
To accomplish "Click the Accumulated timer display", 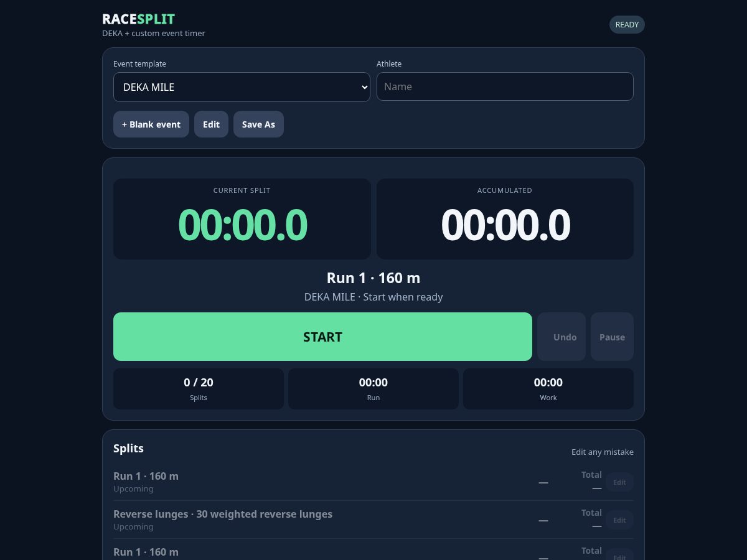I will [505, 219].
